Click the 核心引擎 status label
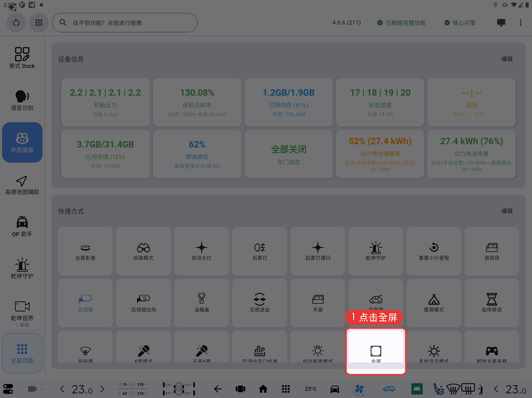This screenshot has width=532, height=398. coord(460,23)
